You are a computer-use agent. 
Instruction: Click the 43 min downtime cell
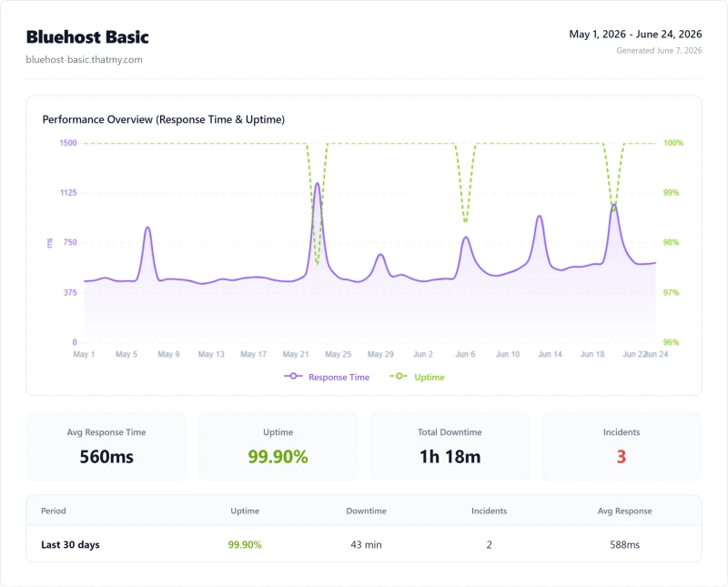[366, 544]
